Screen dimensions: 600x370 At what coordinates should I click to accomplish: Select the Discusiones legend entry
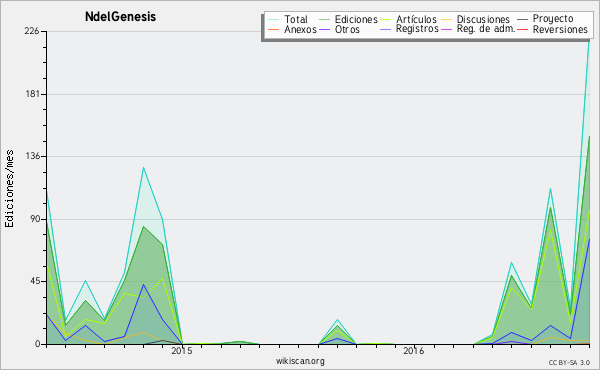coord(483,19)
